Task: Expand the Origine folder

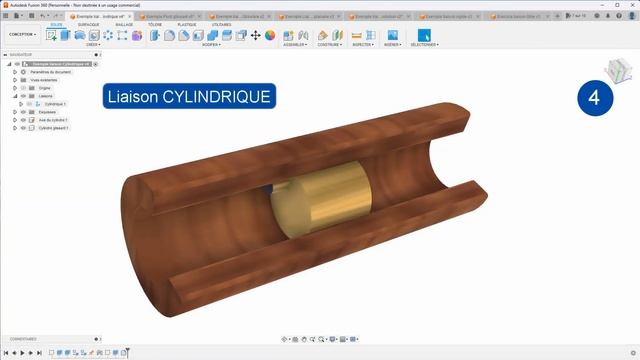Action: coord(15,88)
